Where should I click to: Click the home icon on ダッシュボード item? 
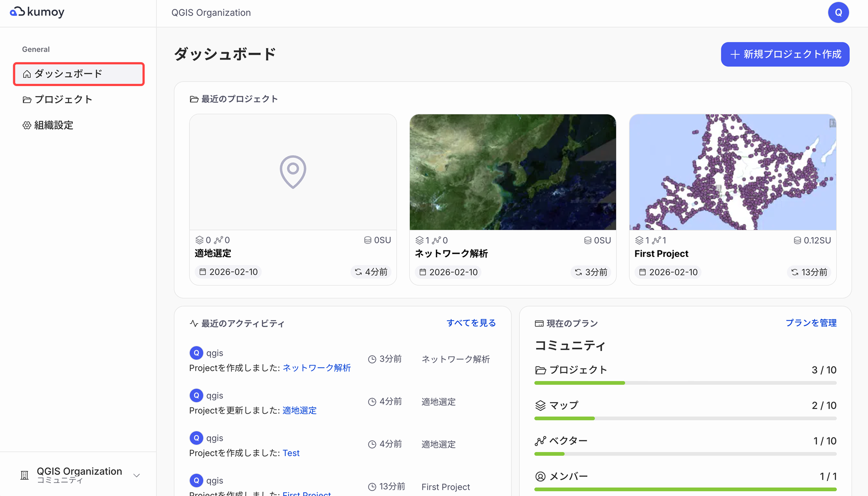26,74
